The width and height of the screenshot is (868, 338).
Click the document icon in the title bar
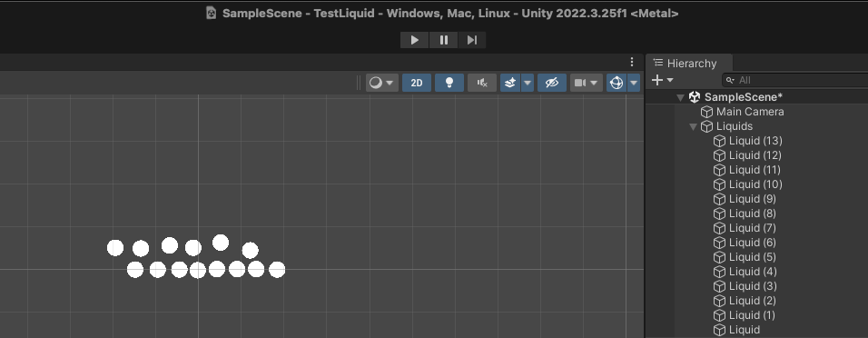click(211, 13)
